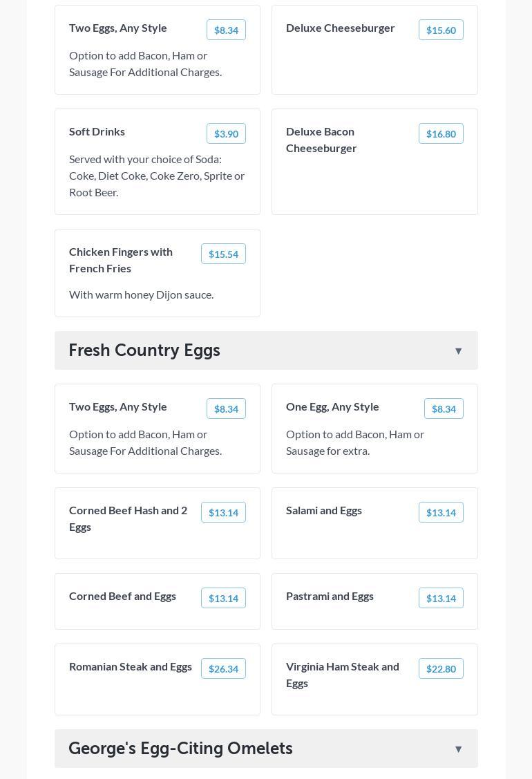Select the Corned Beef and Eggs title
Screen dimensions: 532x779
pyautogui.click(x=122, y=596)
